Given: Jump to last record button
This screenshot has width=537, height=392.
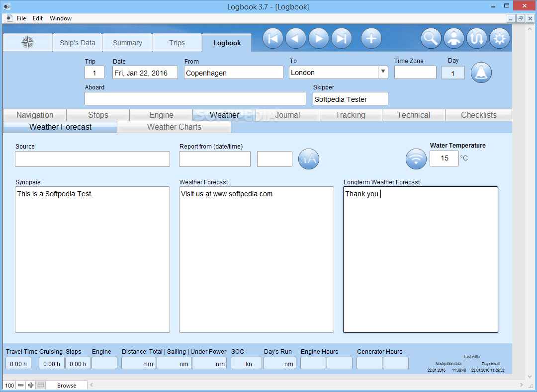Looking at the screenshot, I should [x=342, y=38].
